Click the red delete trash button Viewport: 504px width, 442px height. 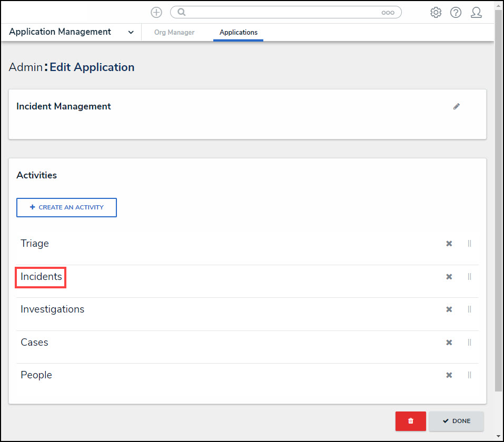click(411, 421)
